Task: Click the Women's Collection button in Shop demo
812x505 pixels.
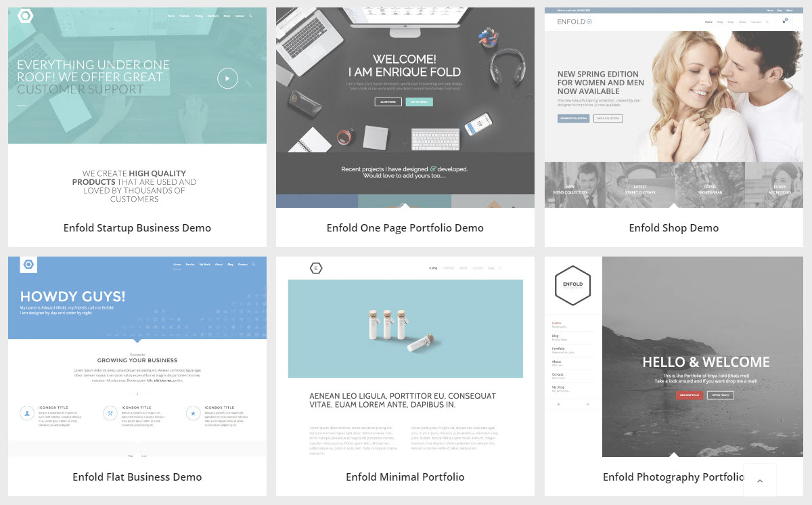Action: click(x=574, y=118)
